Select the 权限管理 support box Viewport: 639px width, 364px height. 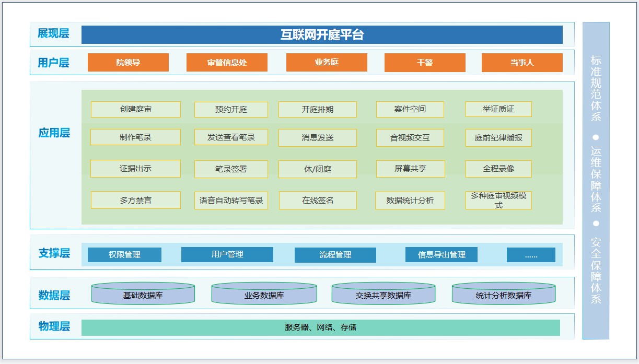124,255
